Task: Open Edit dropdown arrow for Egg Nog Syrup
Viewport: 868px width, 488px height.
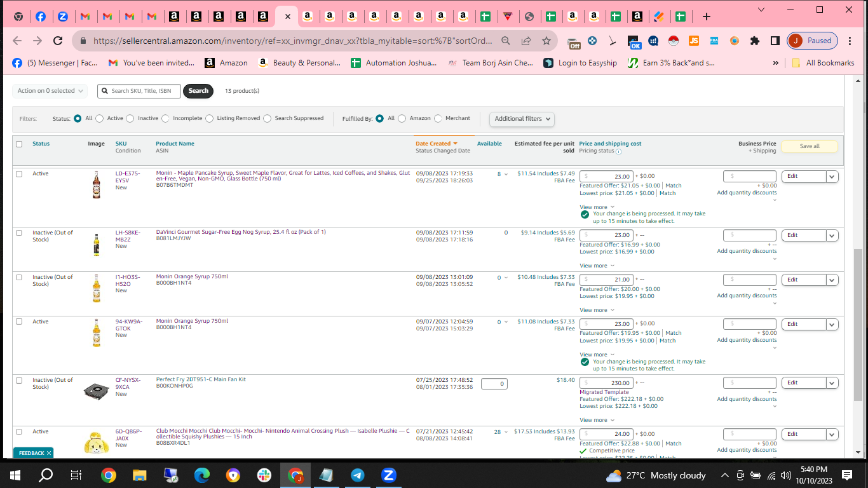Action: click(832, 236)
